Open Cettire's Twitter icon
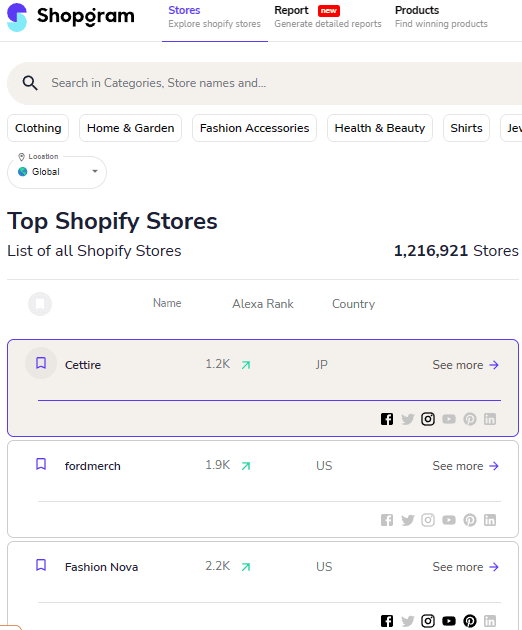 [x=407, y=419]
